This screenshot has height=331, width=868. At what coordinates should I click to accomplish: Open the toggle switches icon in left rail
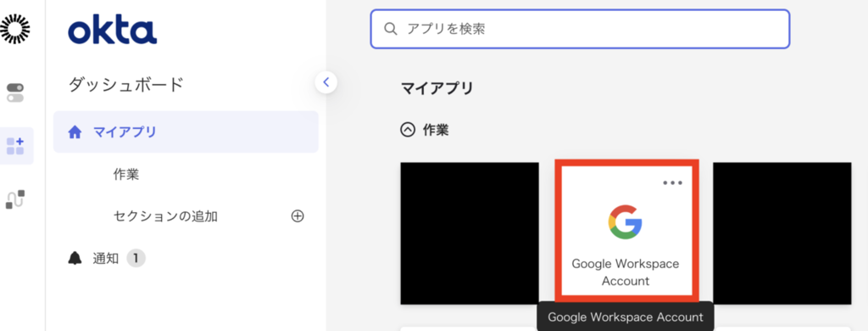(15, 93)
